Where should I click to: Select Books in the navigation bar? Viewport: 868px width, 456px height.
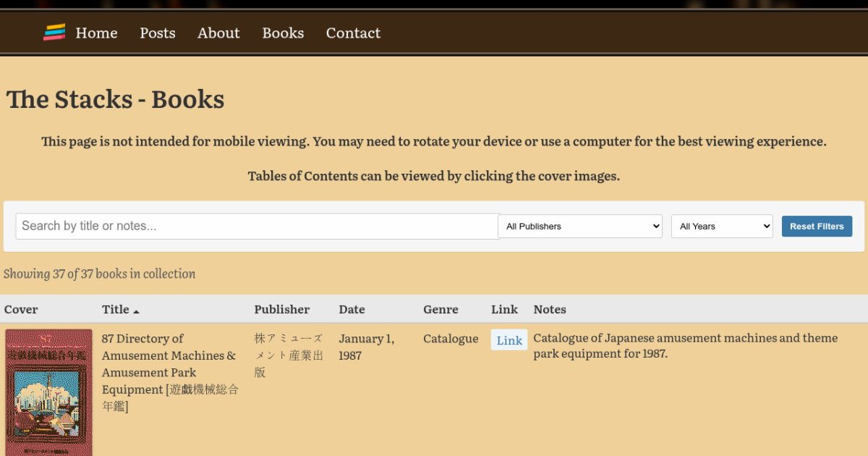click(283, 33)
